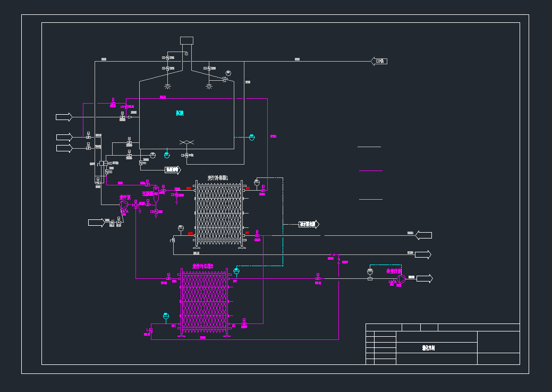Select the topmost left inlet arrow

pyautogui.click(x=64, y=117)
